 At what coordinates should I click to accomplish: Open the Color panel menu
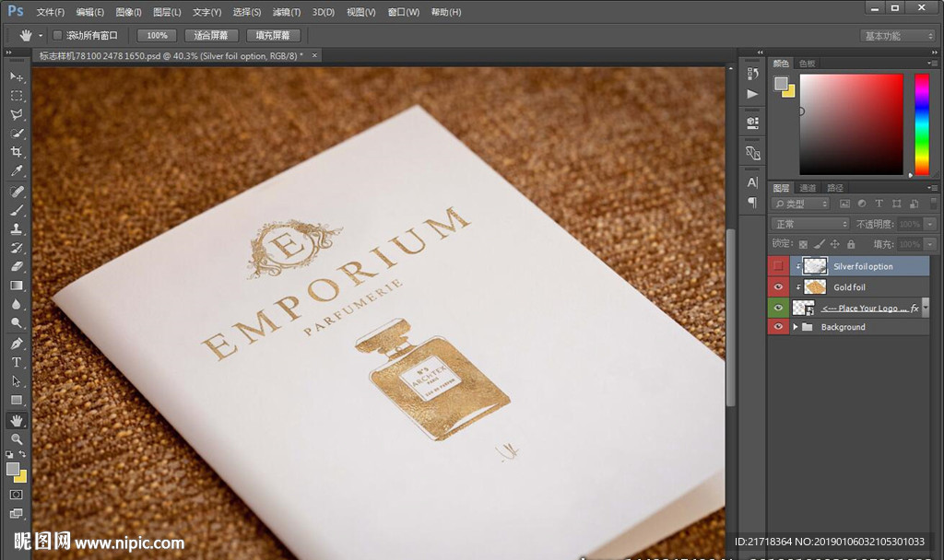pyautogui.click(x=933, y=64)
